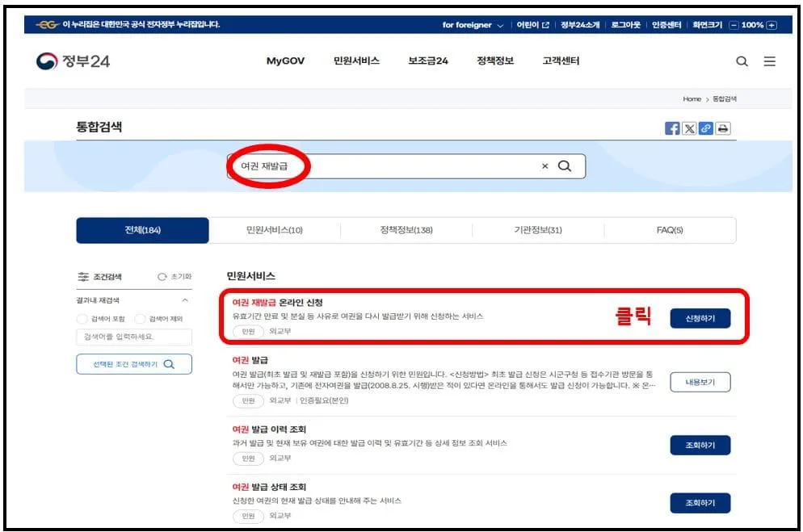Viewport: 803px width, 532px height.
Task: Share the page via the X icon
Action: pyautogui.click(x=688, y=128)
